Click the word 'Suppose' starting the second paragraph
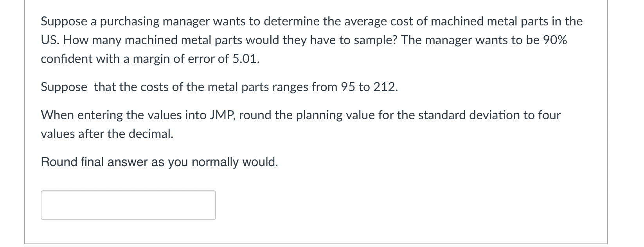 [64, 87]
